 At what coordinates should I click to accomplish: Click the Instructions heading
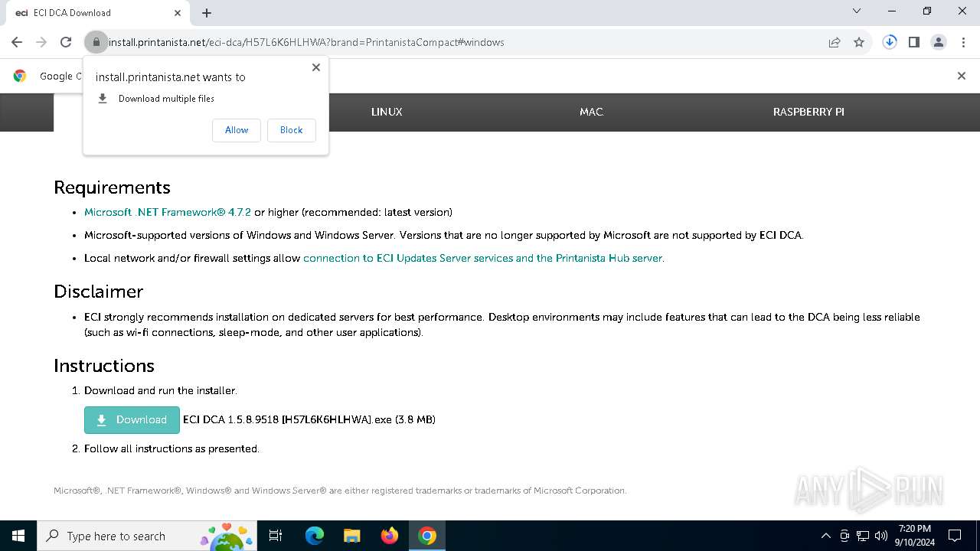pyautogui.click(x=104, y=366)
